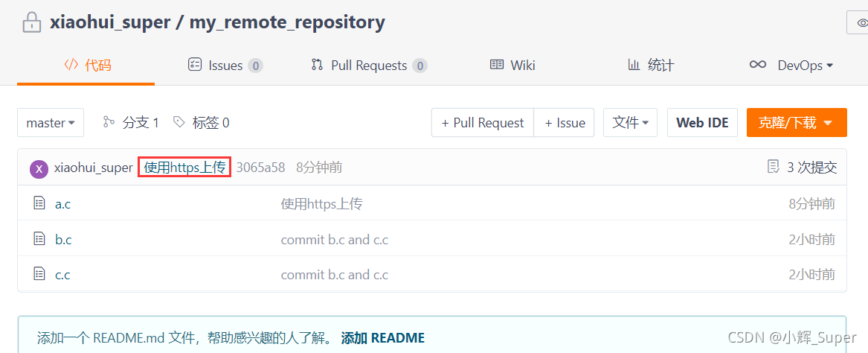The height and width of the screenshot is (353, 868).
Task: Toggle the watch eye button
Action: point(858,23)
